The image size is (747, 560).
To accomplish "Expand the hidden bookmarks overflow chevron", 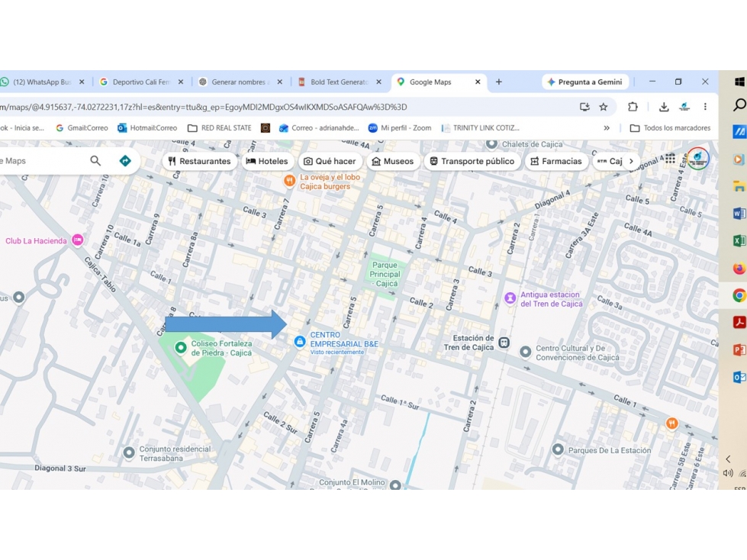I will coord(607,128).
